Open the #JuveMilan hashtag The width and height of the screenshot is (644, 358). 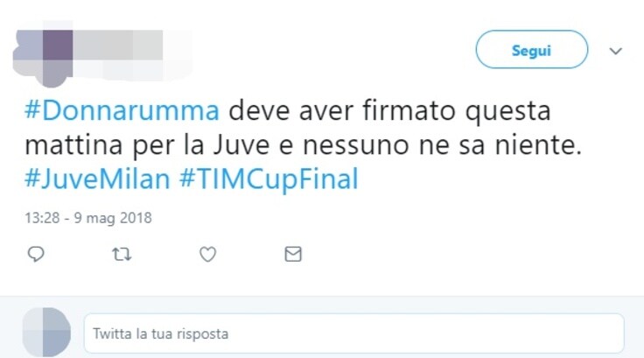[x=97, y=179]
